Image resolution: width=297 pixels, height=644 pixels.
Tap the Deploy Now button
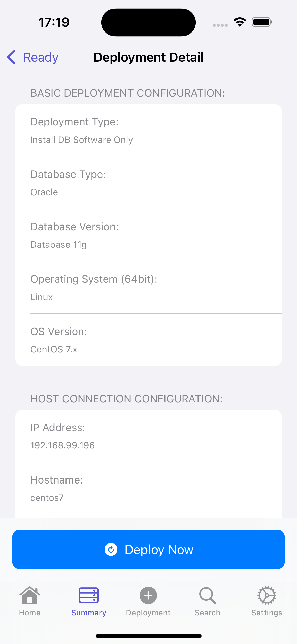pos(148,549)
